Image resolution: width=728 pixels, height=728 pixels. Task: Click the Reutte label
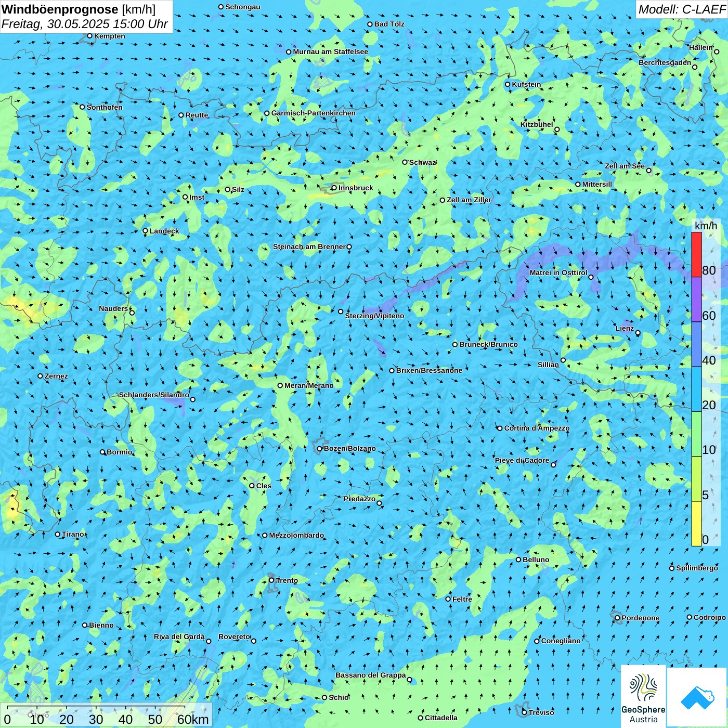click(197, 115)
